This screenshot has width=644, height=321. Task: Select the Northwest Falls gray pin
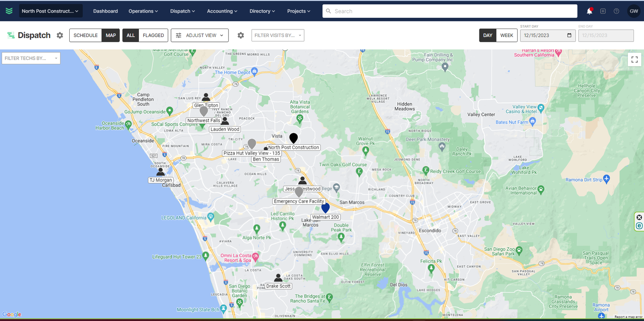coord(204,111)
